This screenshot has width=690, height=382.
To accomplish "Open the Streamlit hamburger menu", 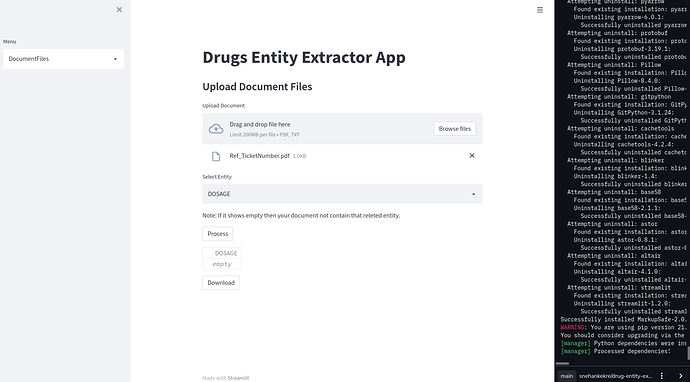I will coord(540,10).
